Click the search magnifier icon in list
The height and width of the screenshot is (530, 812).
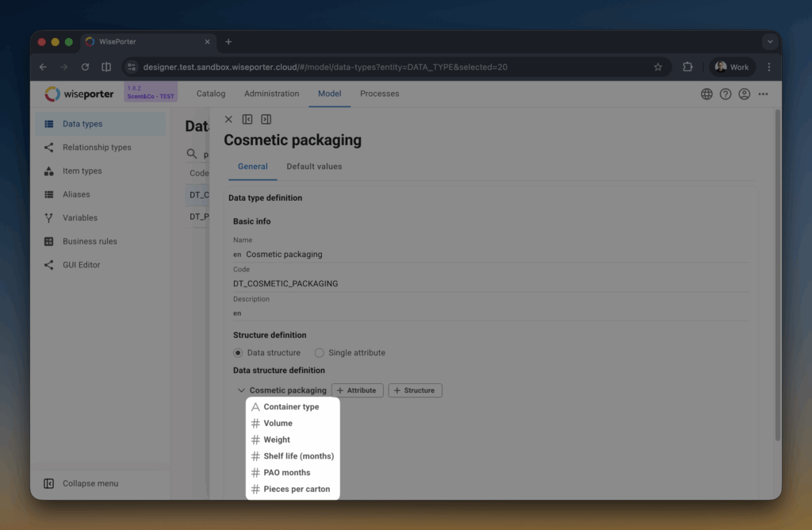point(192,154)
